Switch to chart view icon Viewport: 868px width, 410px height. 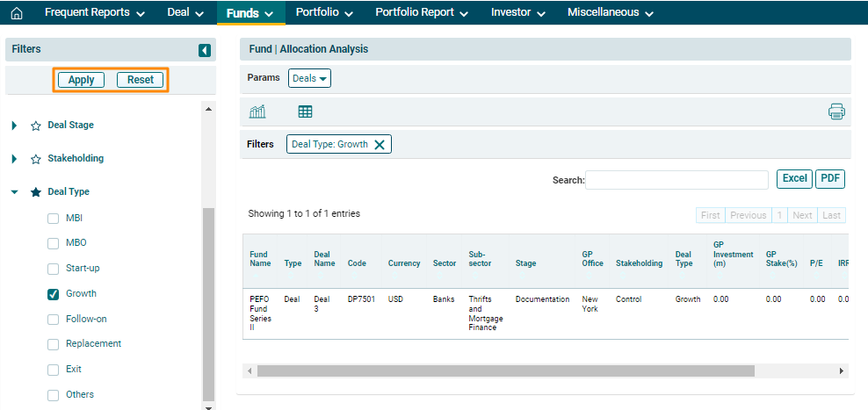[x=258, y=111]
